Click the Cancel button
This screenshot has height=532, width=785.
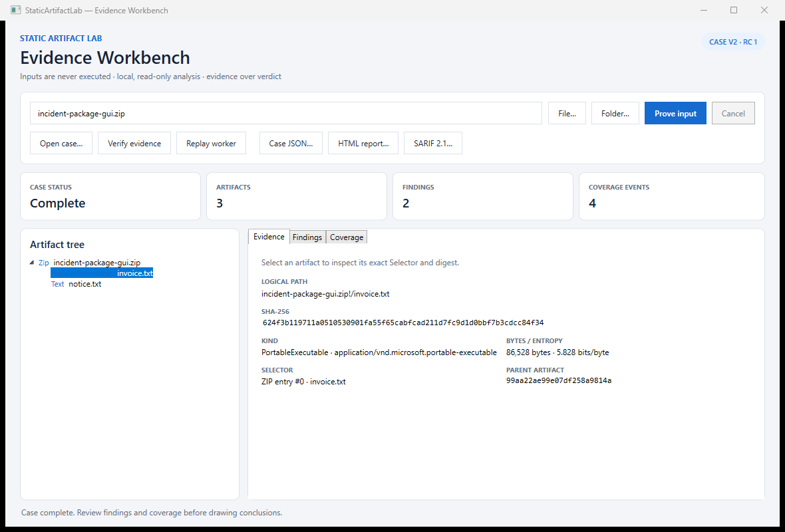click(x=733, y=113)
